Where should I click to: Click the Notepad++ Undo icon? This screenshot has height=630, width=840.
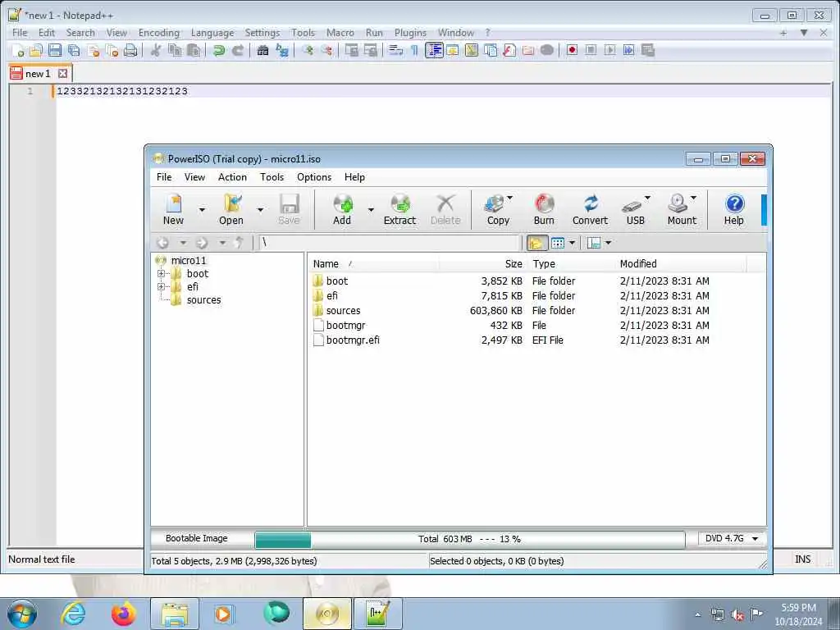(218, 50)
